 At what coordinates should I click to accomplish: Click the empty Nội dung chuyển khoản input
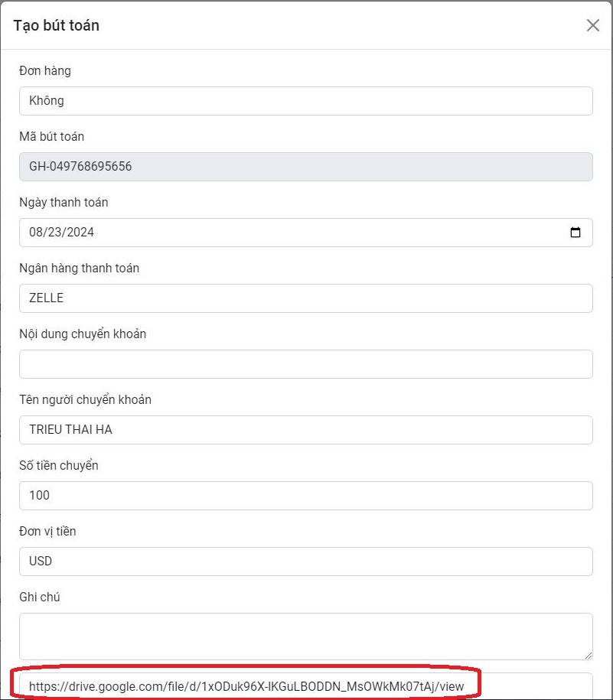pyautogui.click(x=306, y=364)
